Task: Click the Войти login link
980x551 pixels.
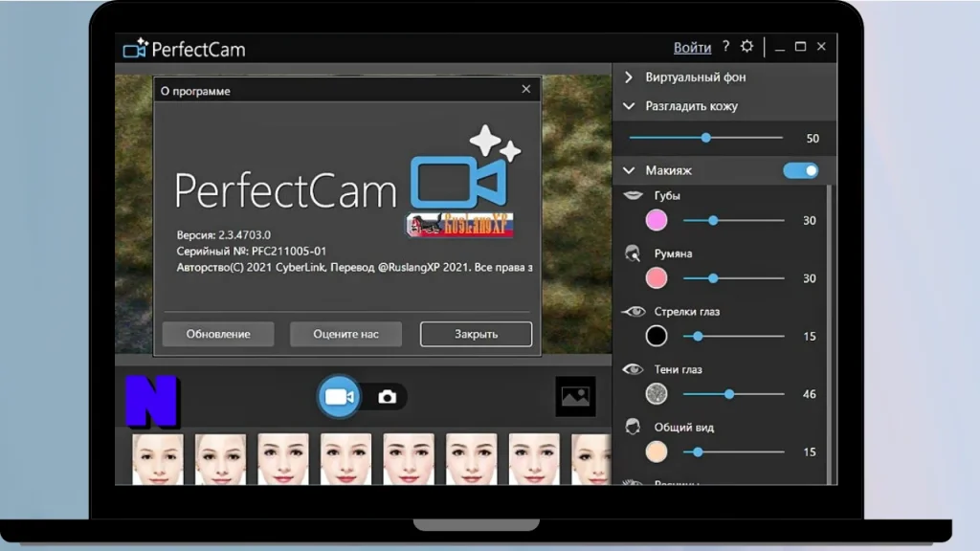Action: pyautogui.click(x=692, y=48)
